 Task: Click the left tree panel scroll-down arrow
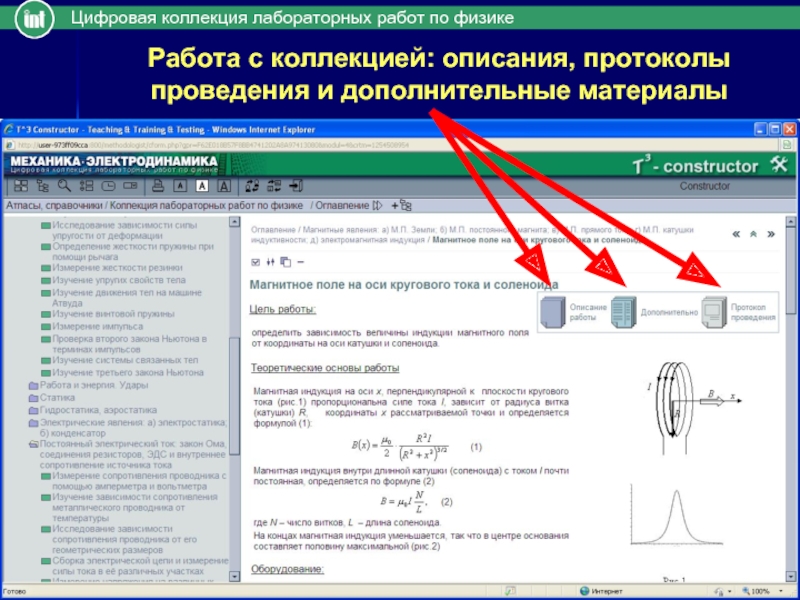[x=235, y=577]
